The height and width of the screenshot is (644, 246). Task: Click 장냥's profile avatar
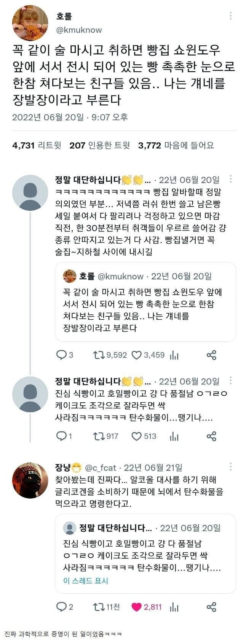pos(30,480)
